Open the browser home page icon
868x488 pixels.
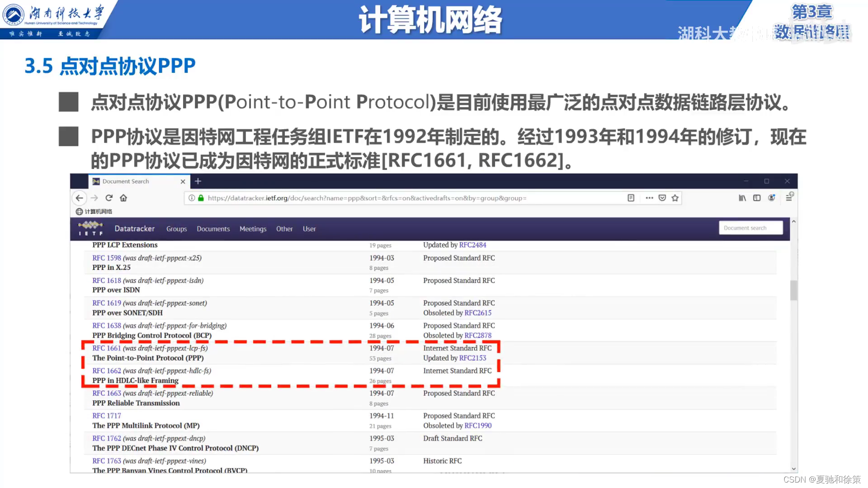pos(123,198)
